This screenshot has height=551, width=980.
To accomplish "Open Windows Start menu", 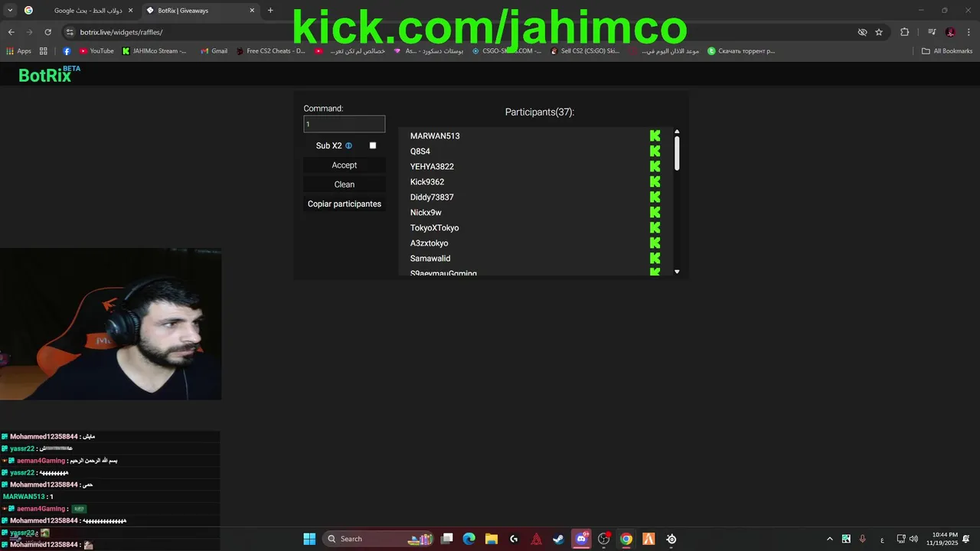I will pos(309,539).
